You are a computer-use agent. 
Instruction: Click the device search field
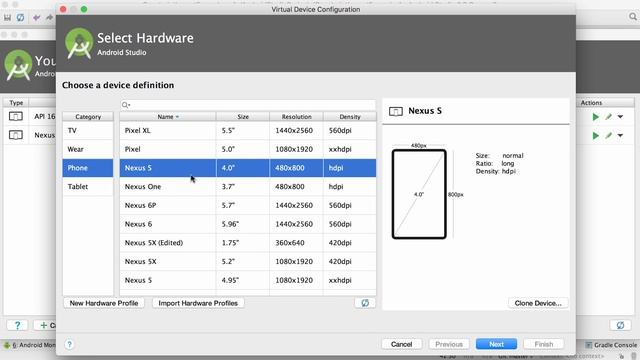(x=248, y=105)
